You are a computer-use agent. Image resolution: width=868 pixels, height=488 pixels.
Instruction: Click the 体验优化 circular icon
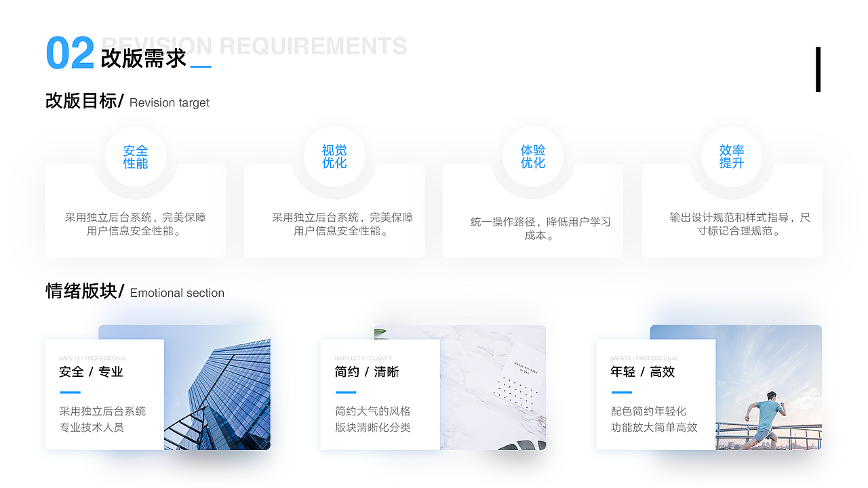(x=533, y=156)
